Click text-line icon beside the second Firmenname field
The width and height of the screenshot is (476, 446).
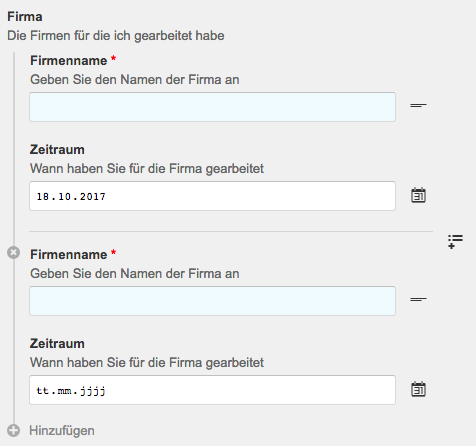pos(418,300)
